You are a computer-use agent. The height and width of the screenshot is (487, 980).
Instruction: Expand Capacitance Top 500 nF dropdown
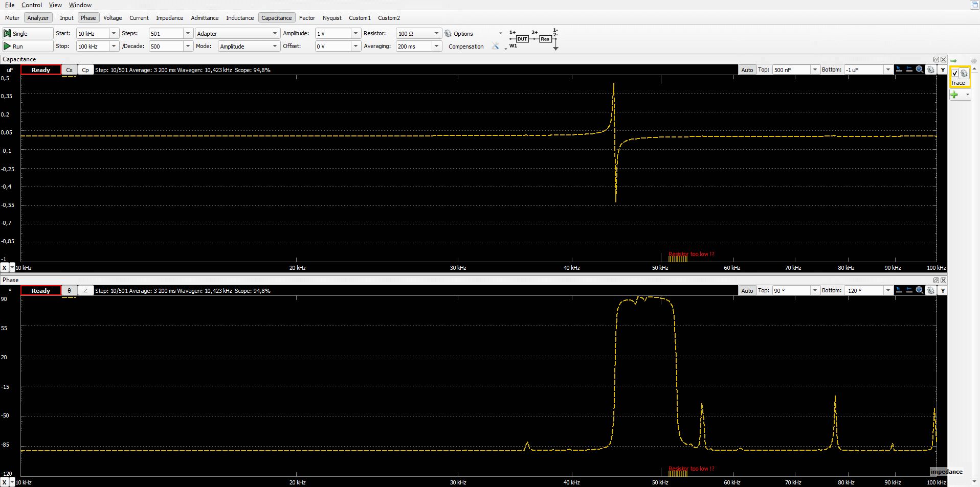click(x=815, y=70)
